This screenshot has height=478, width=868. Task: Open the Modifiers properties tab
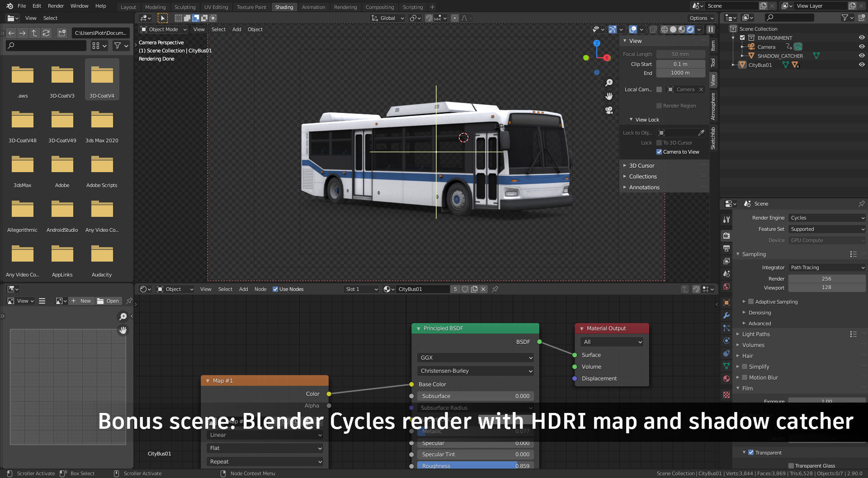point(726,315)
